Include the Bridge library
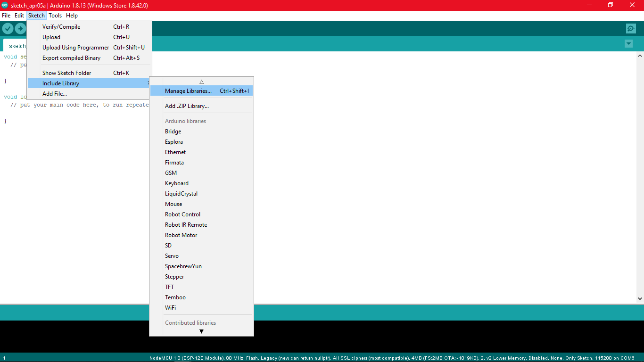Viewport: 644px width, 362px height. tap(201, 132)
